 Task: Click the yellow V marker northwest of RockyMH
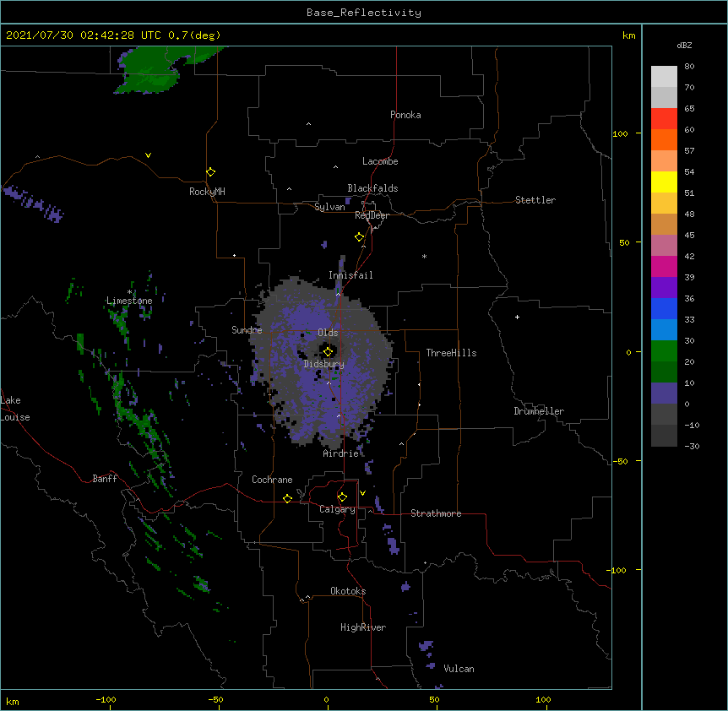(148, 155)
